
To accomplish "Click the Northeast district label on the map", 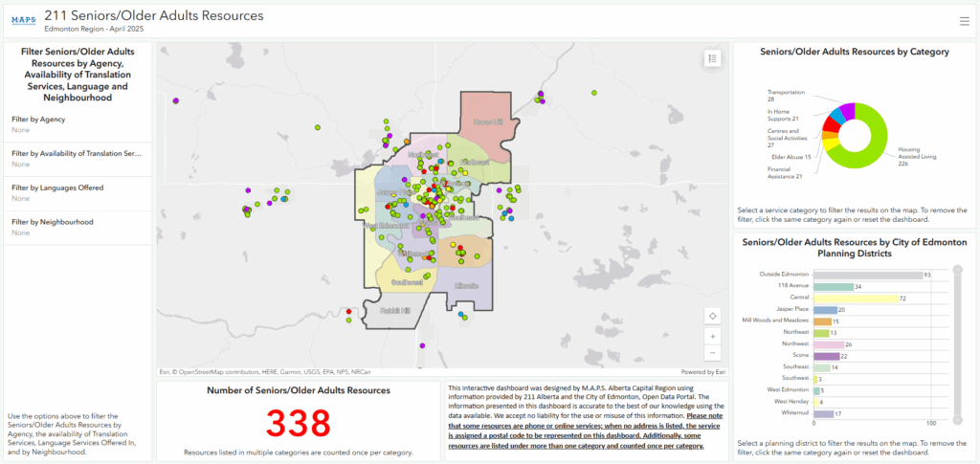I will click(x=476, y=162).
